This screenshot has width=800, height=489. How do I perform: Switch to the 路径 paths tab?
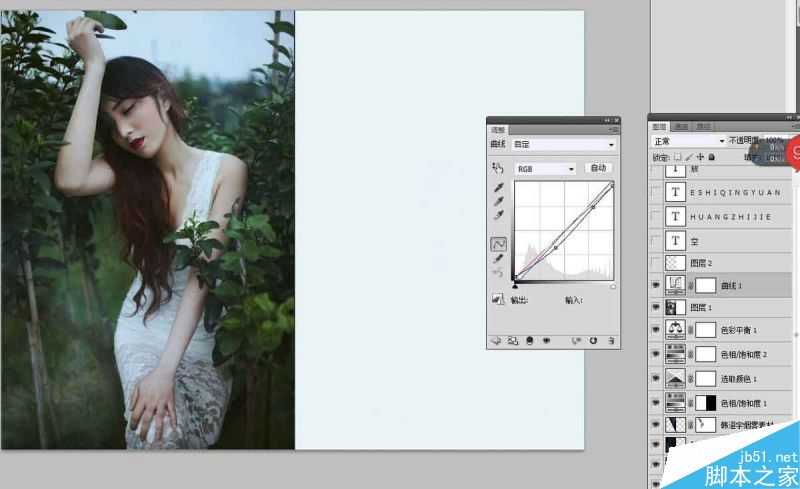click(x=705, y=127)
